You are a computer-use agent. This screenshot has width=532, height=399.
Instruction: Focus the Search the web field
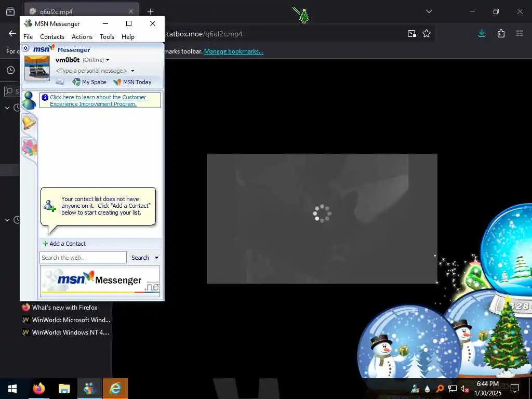pos(83,258)
